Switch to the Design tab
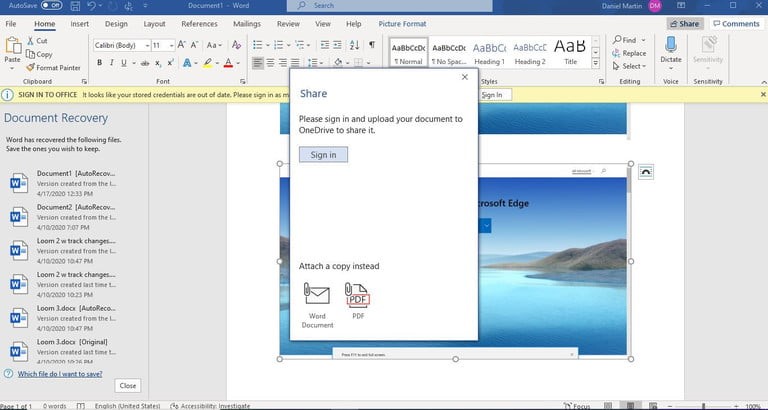The image size is (768, 410). click(116, 24)
